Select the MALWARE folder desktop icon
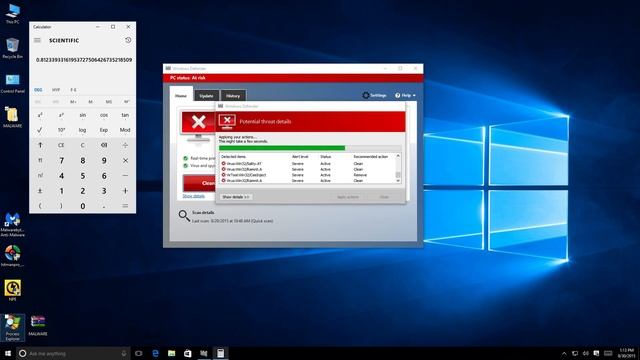 tap(12, 117)
